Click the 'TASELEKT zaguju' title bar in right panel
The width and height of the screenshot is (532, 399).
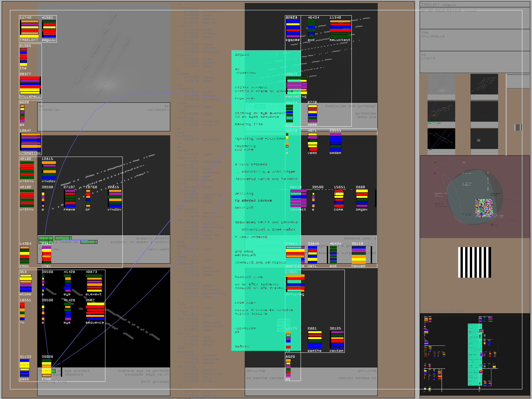[475, 4]
